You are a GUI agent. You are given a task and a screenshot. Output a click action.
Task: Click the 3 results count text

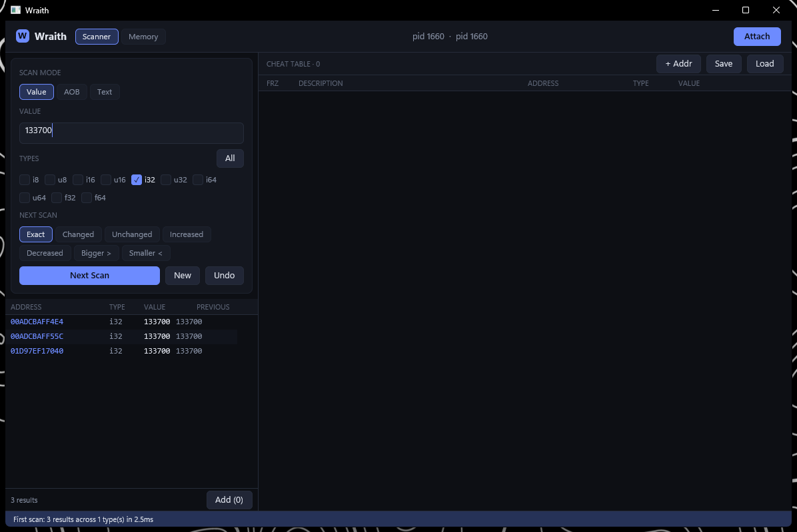[x=24, y=500]
